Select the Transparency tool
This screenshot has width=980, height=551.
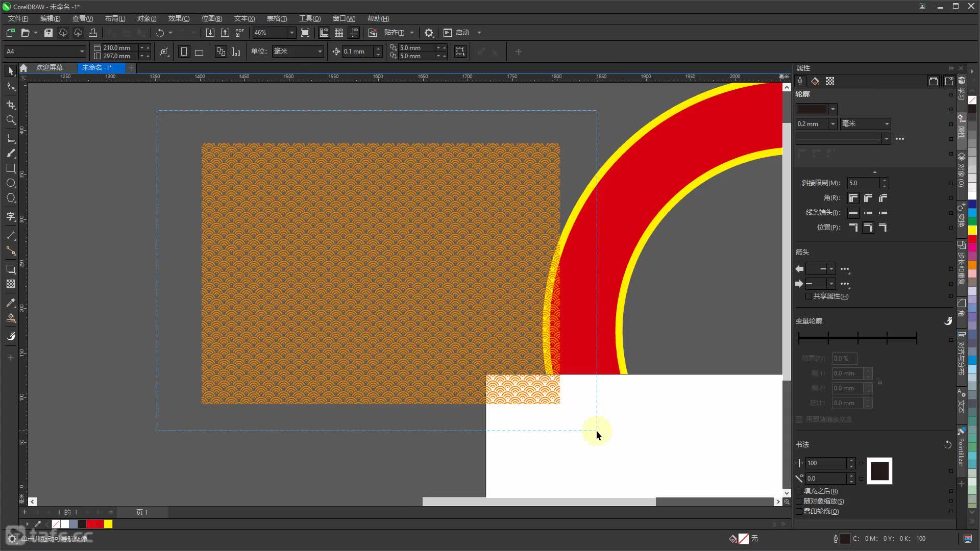pyautogui.click(x=11, y=284)
